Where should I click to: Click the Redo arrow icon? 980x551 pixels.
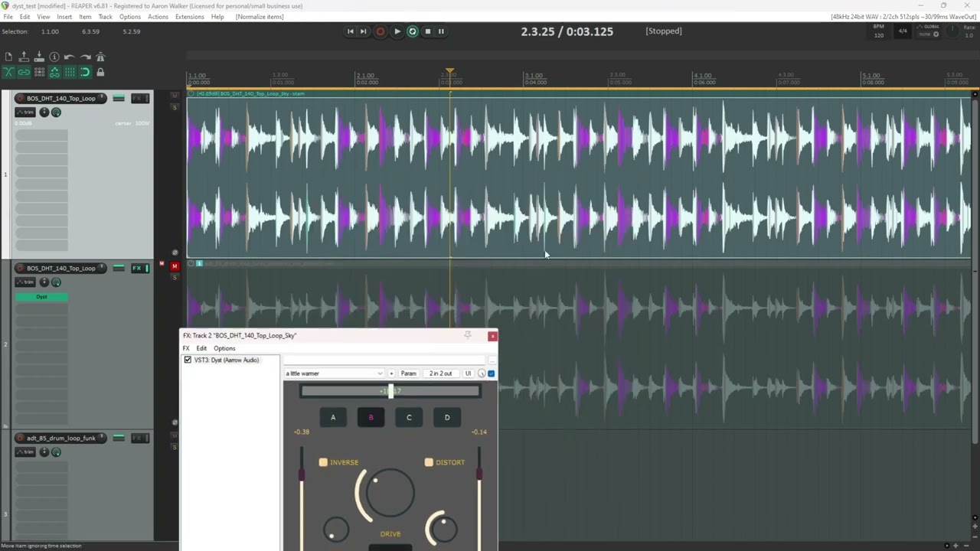pos(85,57)
